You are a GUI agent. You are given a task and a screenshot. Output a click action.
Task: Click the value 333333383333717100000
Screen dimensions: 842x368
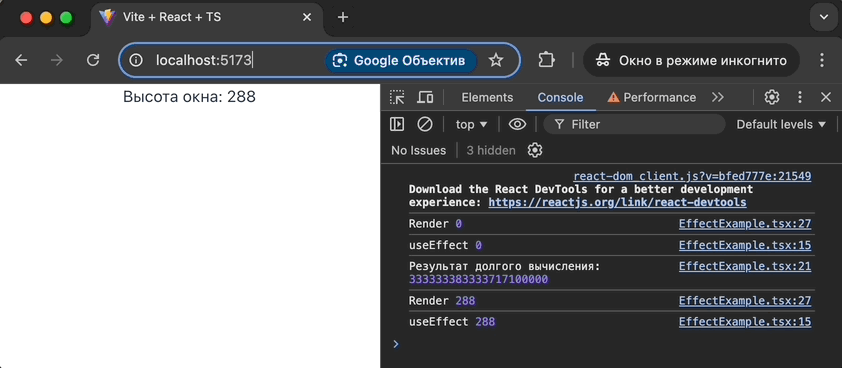(478, 280)
